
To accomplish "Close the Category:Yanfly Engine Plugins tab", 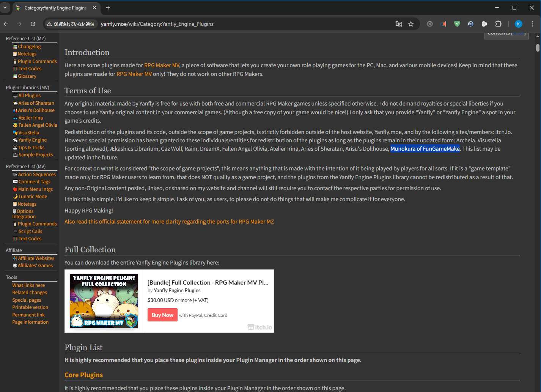I will tap(94, 8).
